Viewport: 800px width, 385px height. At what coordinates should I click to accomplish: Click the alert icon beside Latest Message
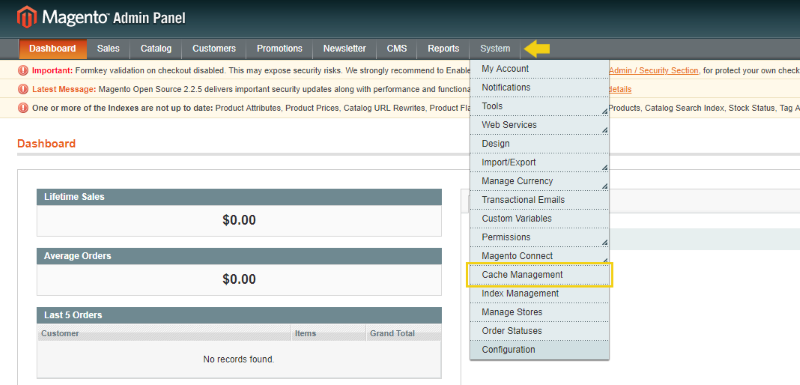coord(23,89)
